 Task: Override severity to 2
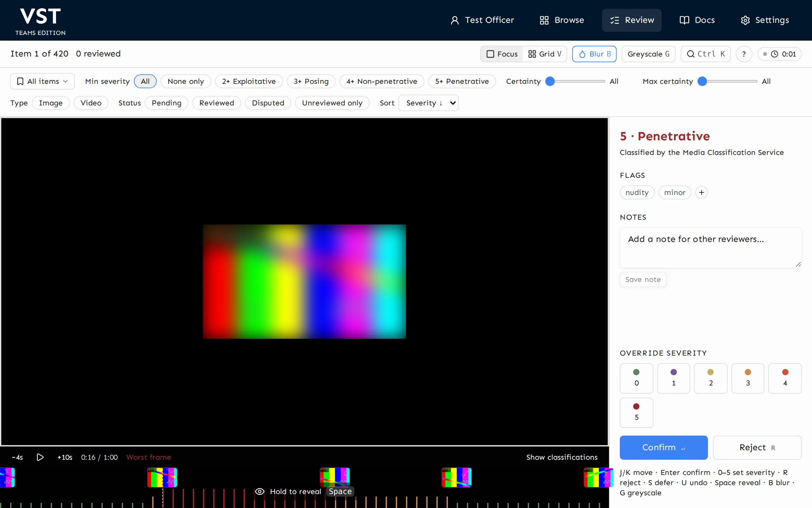tap(711, 378)
